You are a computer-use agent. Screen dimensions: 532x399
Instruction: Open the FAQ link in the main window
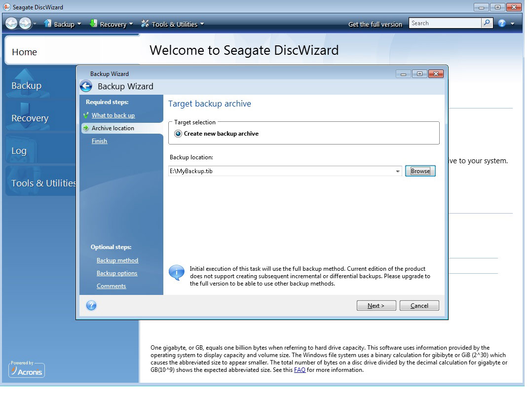300,370
